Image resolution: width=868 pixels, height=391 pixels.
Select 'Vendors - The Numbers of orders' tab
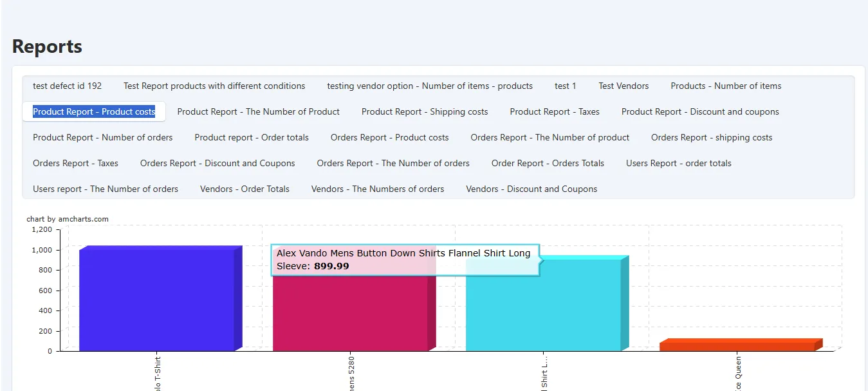coord(378,189)
